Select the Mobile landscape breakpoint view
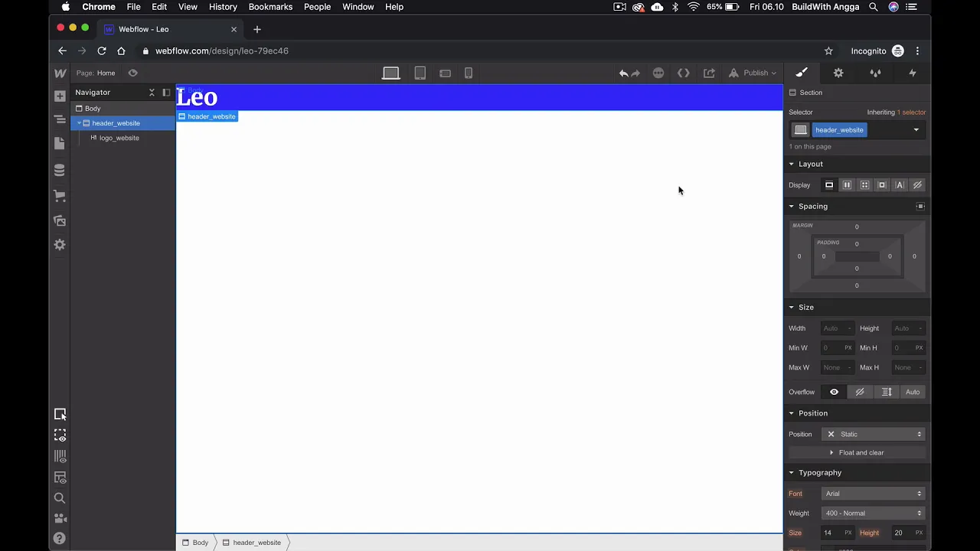980x551 pixels. click(x=445, y=73)
